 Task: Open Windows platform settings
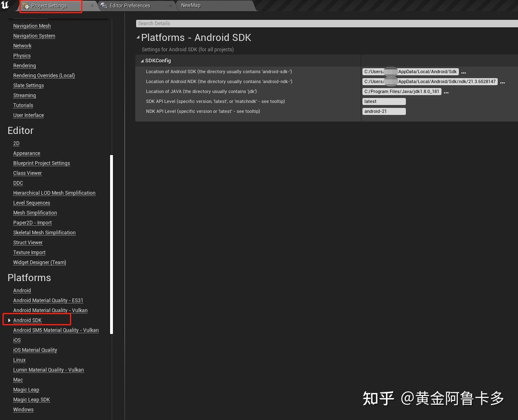(x=23, y=410)
